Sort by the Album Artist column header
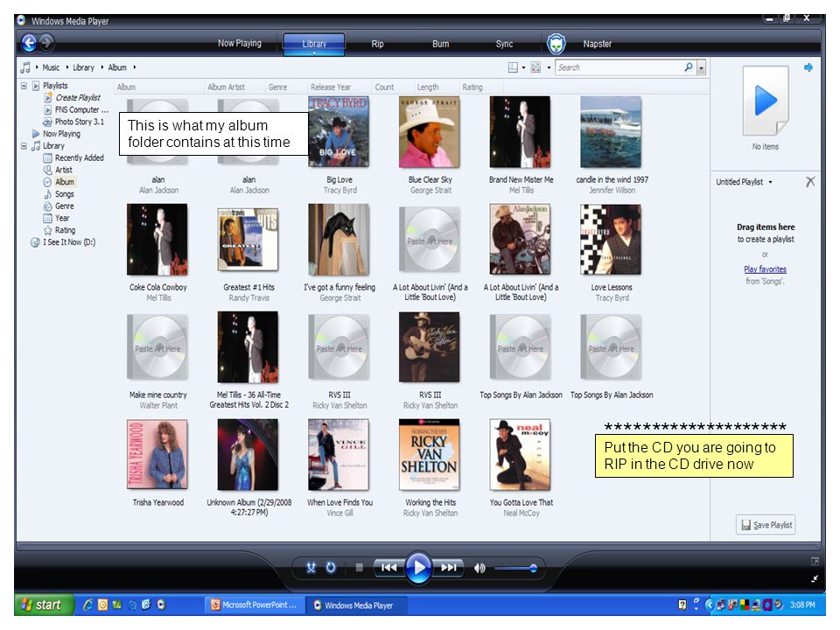 (x=226, y=87)
